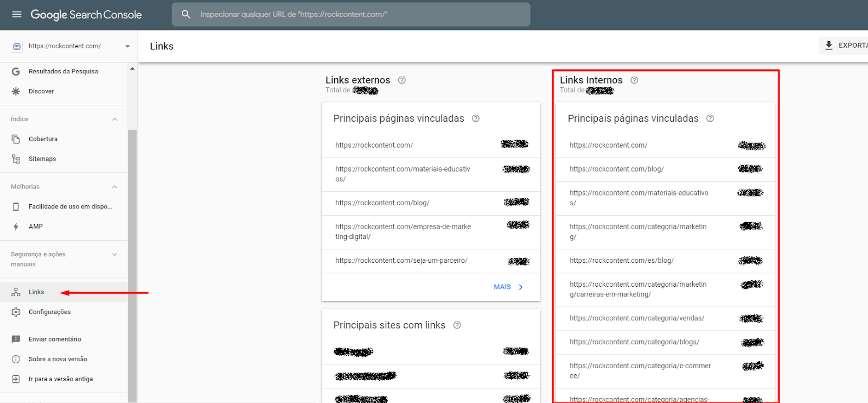This screenshot has height=403, width=868.
Task: Click the Sitemaps tree icon
Action: 16,159
